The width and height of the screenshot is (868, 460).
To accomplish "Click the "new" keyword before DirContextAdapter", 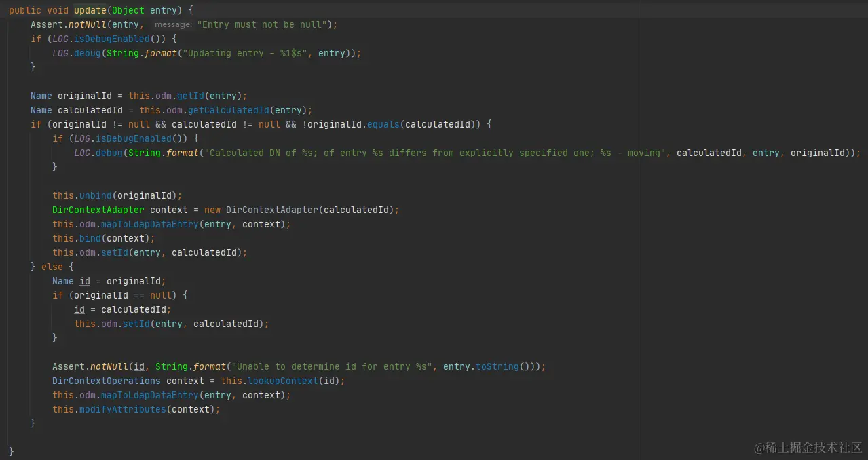I will [212, 210].
